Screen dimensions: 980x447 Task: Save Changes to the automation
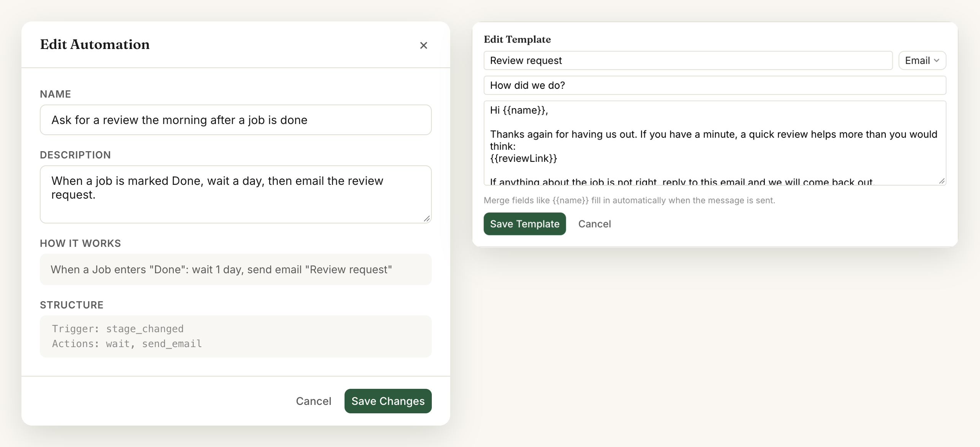388,401
